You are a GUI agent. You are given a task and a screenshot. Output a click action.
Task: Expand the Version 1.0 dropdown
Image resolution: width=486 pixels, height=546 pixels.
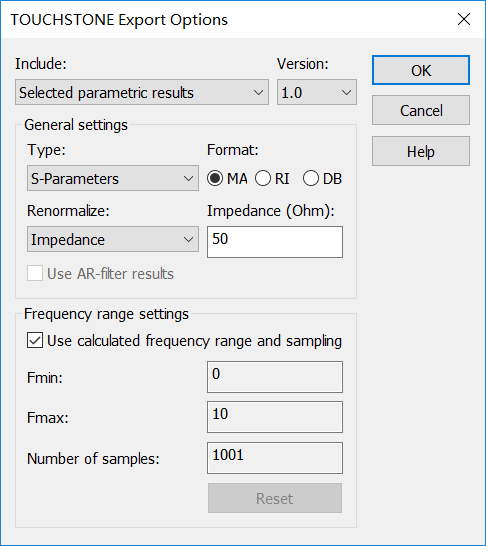317,92
